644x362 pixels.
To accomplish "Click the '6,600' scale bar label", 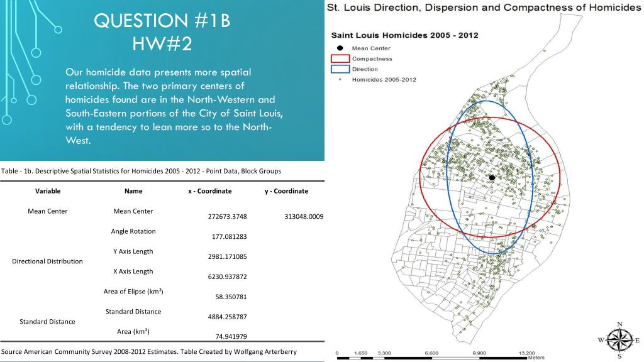I will click(x=431, y=353).
